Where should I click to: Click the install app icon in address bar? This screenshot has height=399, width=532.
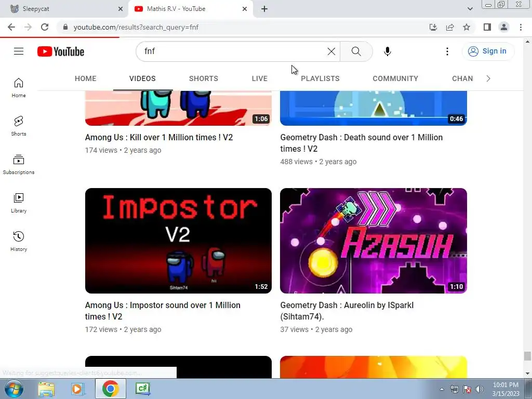tap(433, 27)
